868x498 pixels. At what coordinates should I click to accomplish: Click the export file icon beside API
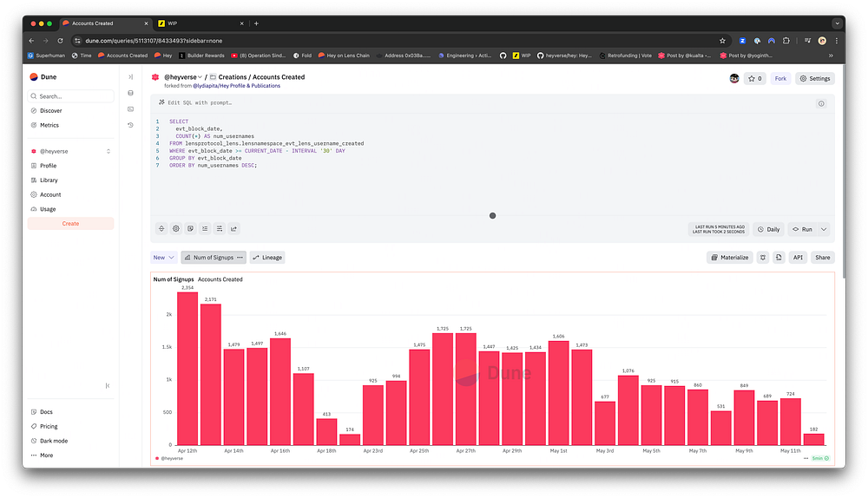779,258
